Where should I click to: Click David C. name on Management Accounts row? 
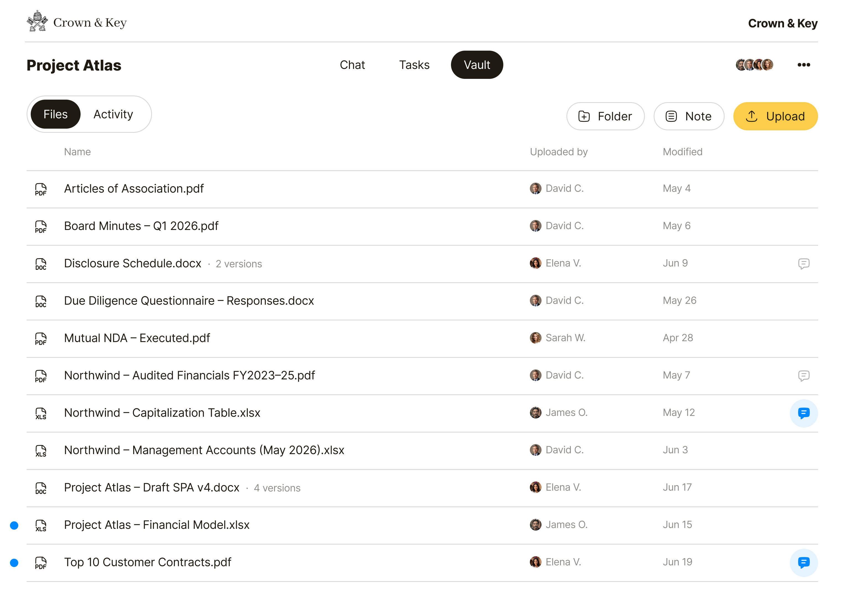[564, 450]
